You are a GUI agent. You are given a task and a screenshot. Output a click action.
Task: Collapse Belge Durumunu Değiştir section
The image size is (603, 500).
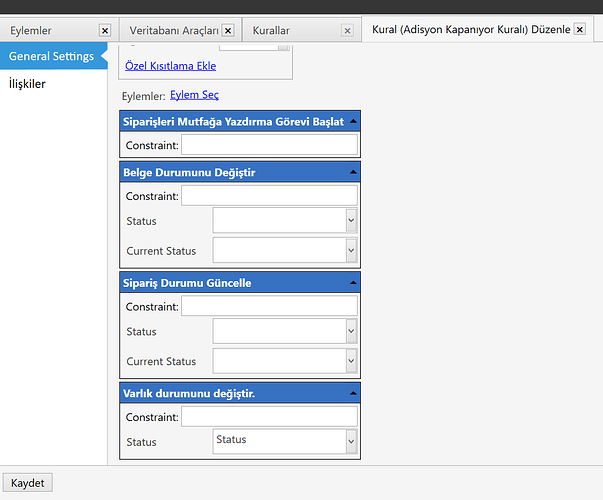[353, 172]
